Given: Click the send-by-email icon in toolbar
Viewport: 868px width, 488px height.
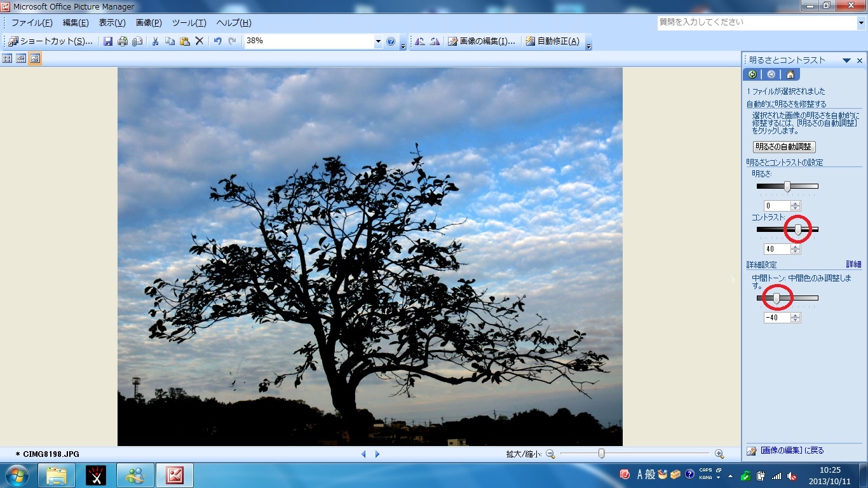Looking at the screenshot, I should coord(137,41).
